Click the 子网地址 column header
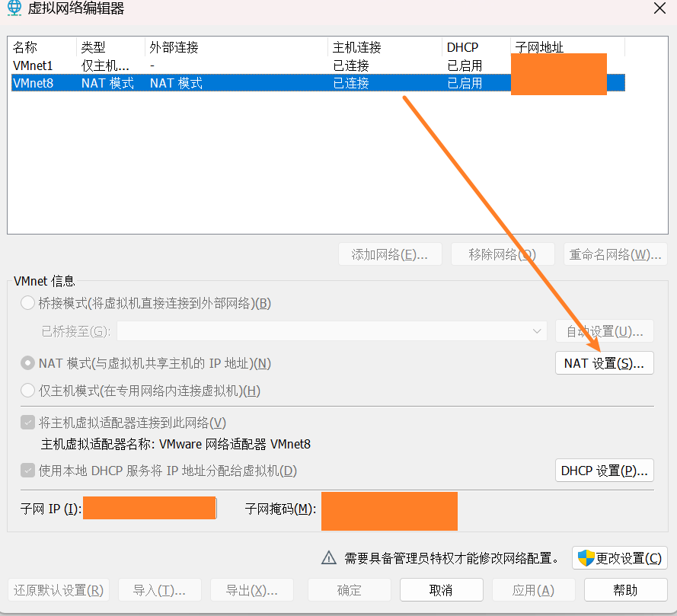This screenshot has width=677, height=616. click(x=568, y=47)
